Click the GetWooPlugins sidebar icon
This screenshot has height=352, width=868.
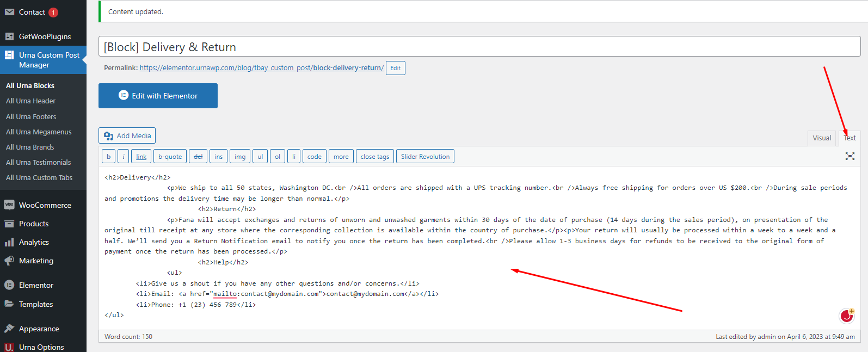(x=9, y=36)
